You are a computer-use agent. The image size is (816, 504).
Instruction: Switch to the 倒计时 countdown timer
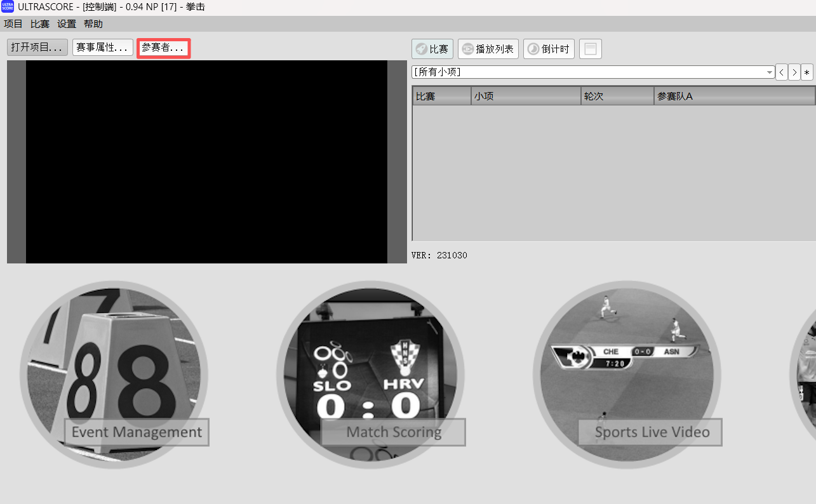pyautogui.click(x=549, y=49)
